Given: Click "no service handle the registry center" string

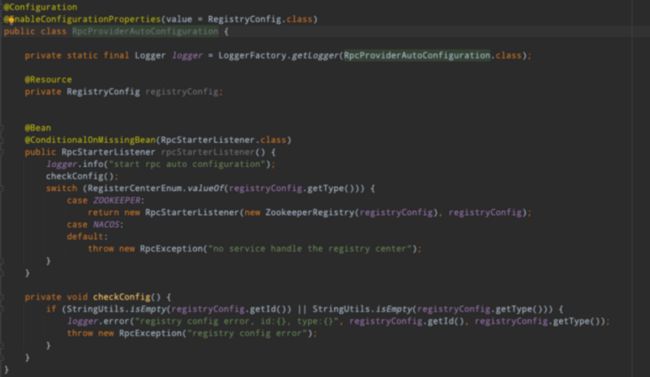Looking at the screenshot, I should tap(310, 249).
